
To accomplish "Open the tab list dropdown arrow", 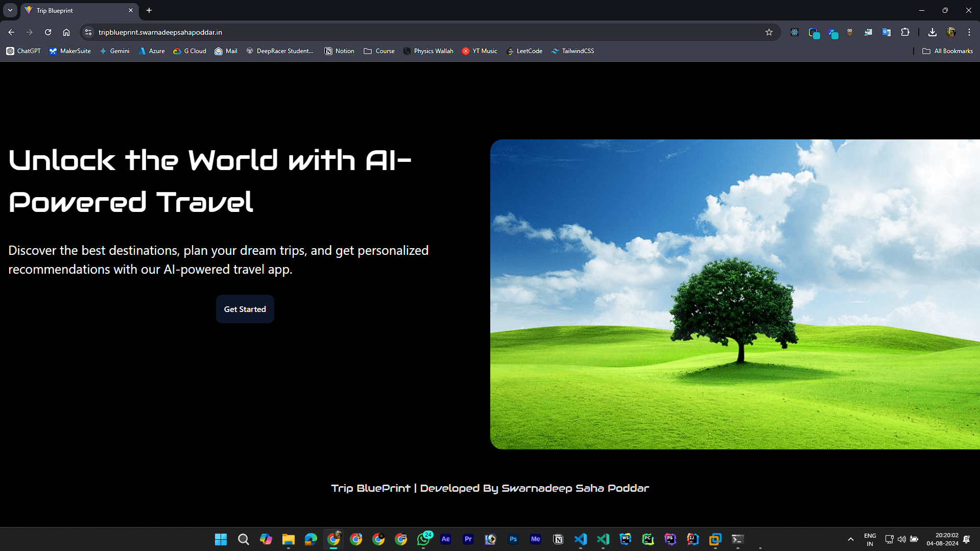I will [10, 10].
